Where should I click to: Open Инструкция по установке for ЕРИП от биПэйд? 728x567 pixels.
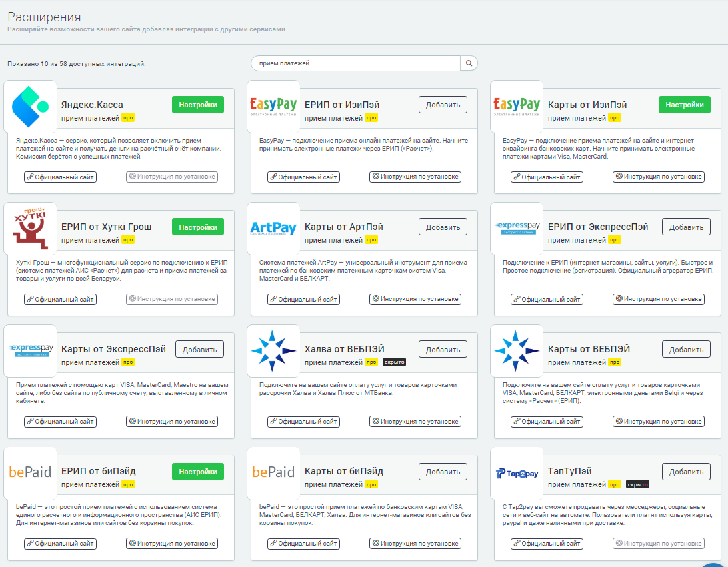[x=172, y=543]
